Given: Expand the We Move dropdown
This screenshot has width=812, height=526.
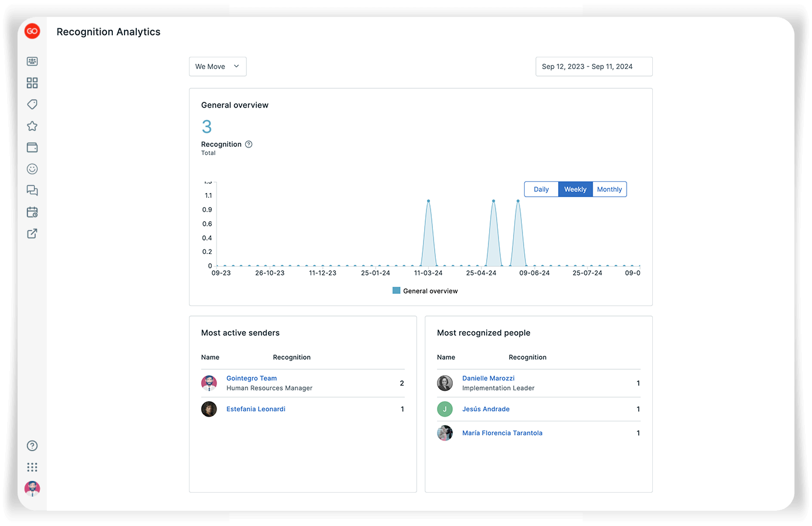Looking at the screenshot, I should tap(218, 66).
